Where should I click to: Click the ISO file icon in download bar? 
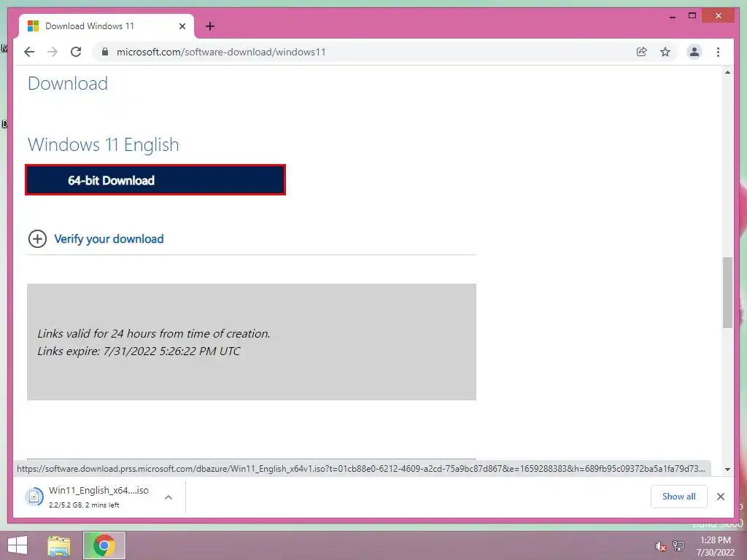click(x=34, y=497)
